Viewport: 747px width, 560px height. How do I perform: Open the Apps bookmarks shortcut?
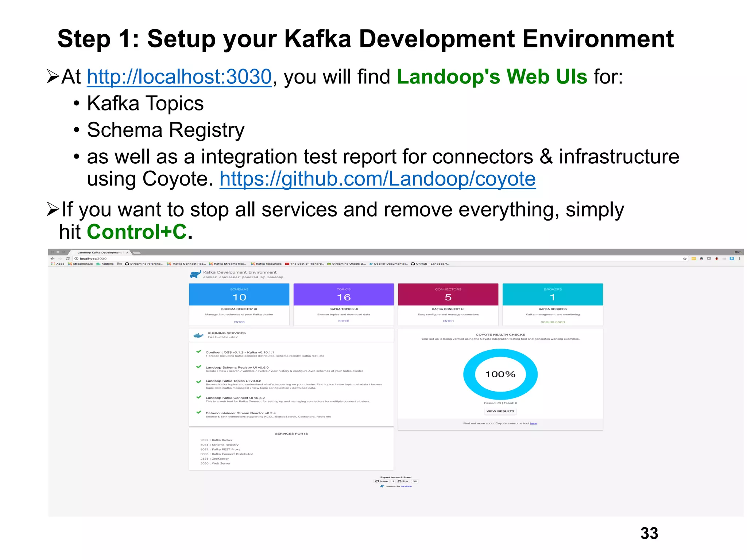(x=58, y=264)
